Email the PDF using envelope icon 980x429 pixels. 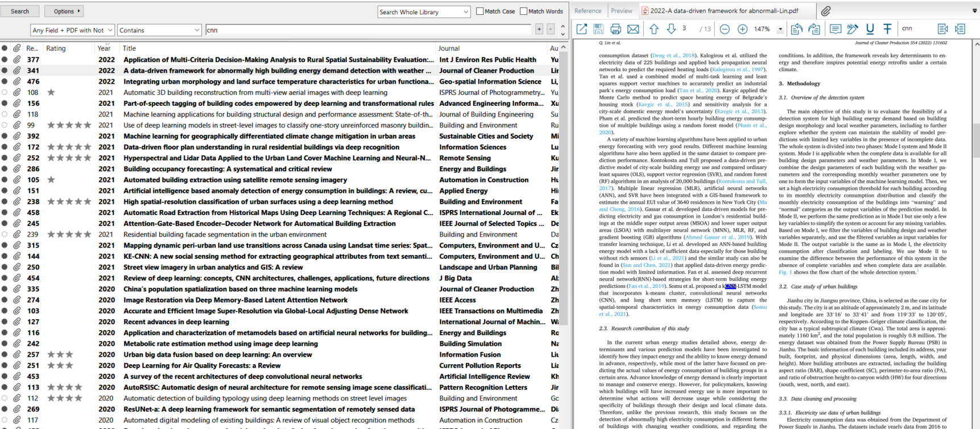[x=633, y=29]
